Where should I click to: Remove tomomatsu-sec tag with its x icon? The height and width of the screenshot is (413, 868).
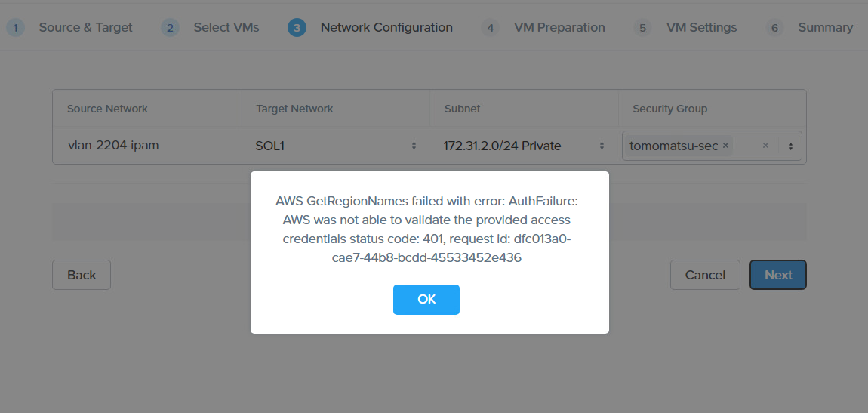tap(725, 146)
